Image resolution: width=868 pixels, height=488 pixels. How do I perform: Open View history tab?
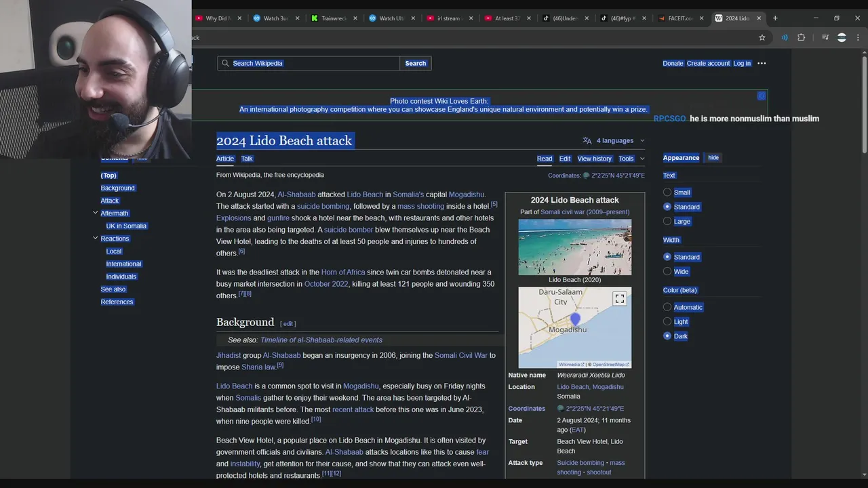tap(595, 159)
